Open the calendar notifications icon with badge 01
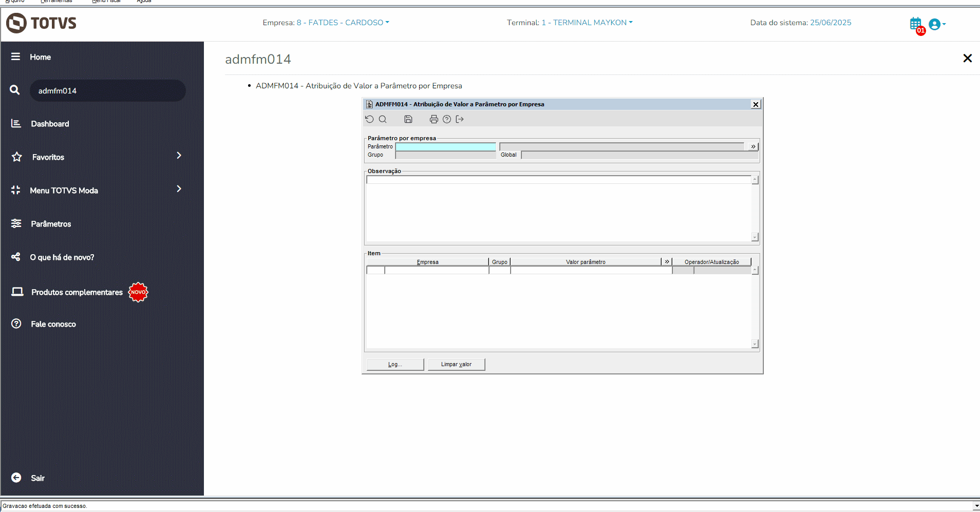 point(917,25)
